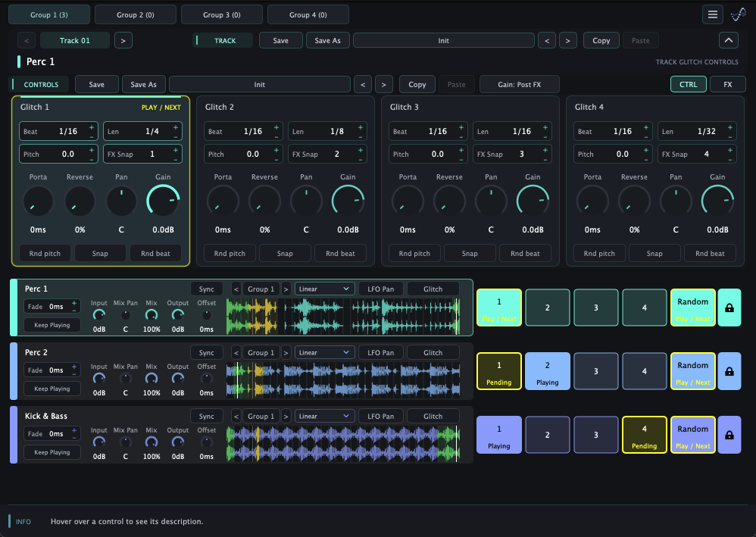This screenshot has width=756, height=537.
Task: Toggle the lock icon on Perc 2 row
Action: [x=729, y=371]
